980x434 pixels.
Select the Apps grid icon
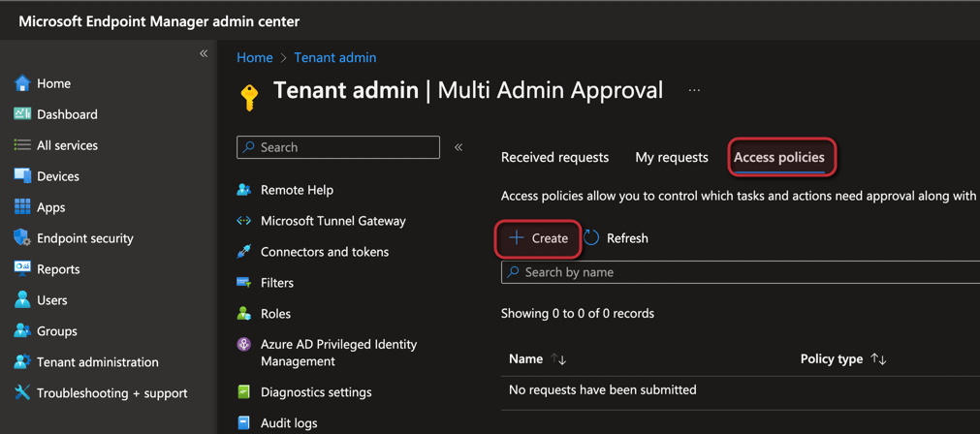(22, 207)
